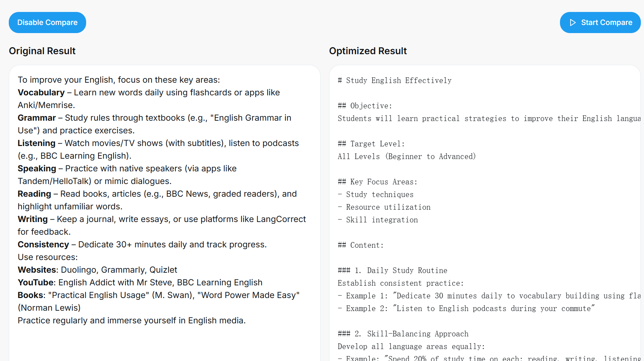644x361 pixels.
Task: Click the Start Compare button
Action: [600, 23]
